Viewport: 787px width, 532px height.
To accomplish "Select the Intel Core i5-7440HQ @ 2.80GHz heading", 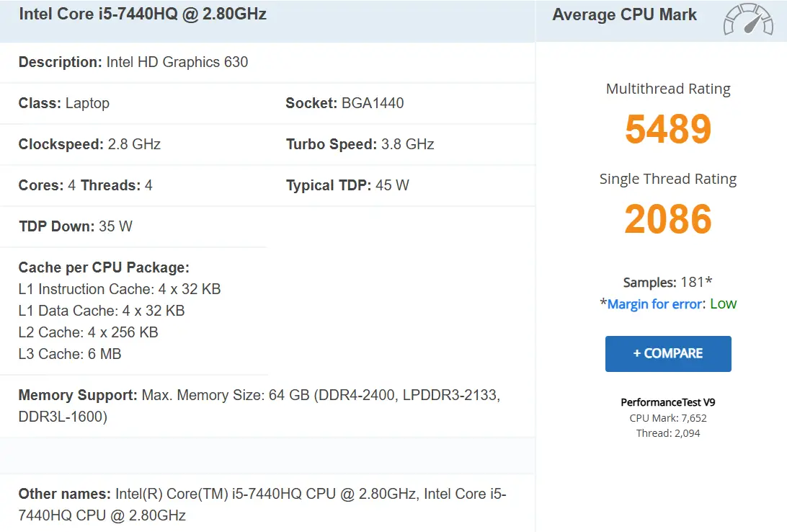I will pos(143,14).
